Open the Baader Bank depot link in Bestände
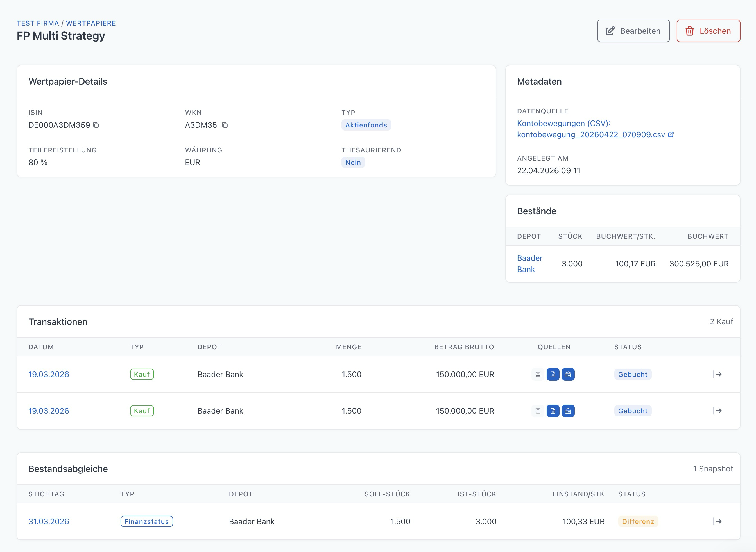This screenshot has width=756, height=552. point(529,263)
